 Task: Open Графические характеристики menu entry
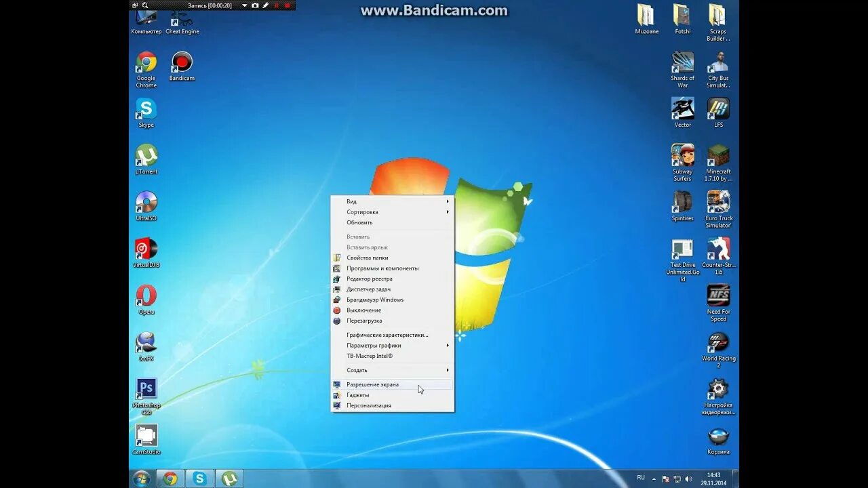392,335
